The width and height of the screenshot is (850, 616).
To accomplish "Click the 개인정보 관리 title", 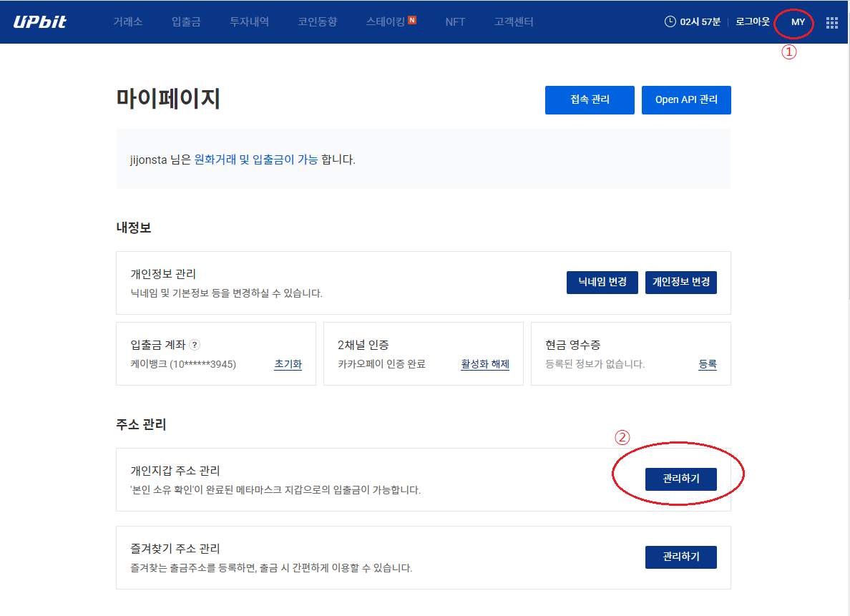I will [x=162, y=274].
